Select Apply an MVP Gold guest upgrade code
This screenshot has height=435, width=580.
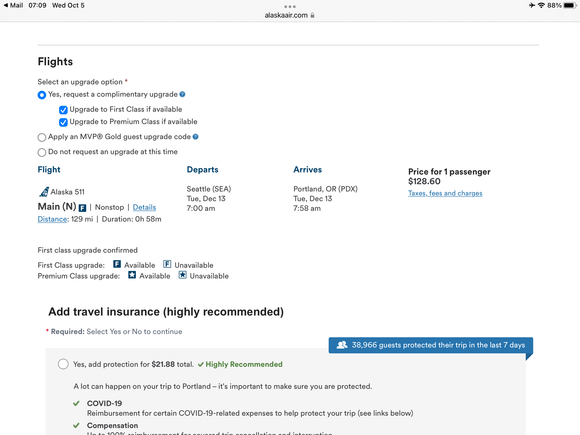click(42, 138)
